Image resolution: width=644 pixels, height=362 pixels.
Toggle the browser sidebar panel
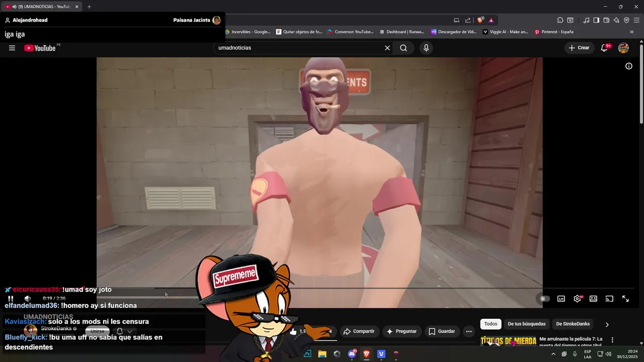[596, 20]
